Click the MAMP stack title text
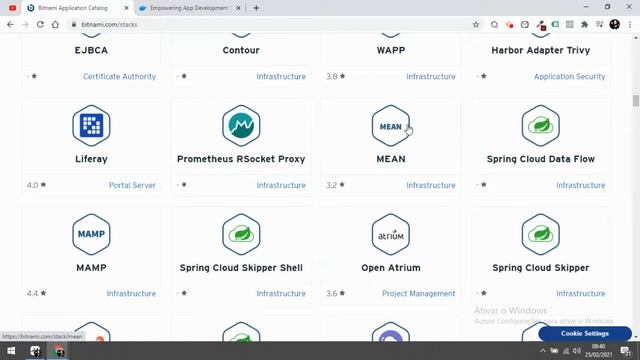 click(x=91, y=268)
